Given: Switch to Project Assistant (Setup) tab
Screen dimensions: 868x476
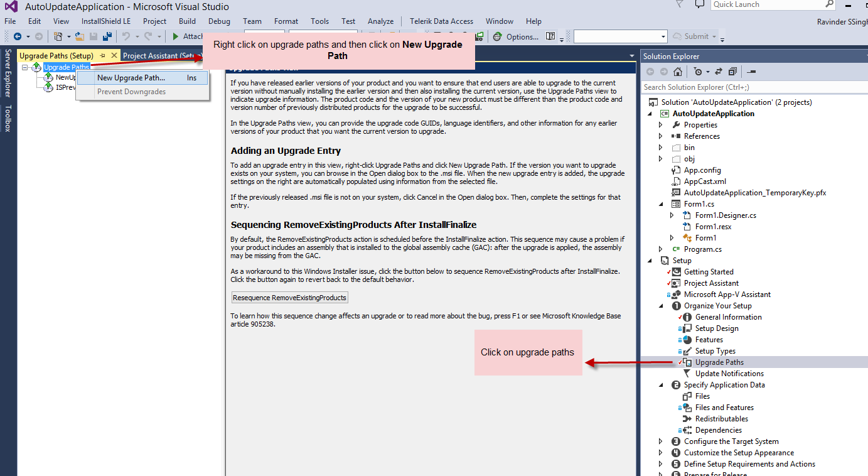Looking at the screenshot, I should (x=160, y=56).
